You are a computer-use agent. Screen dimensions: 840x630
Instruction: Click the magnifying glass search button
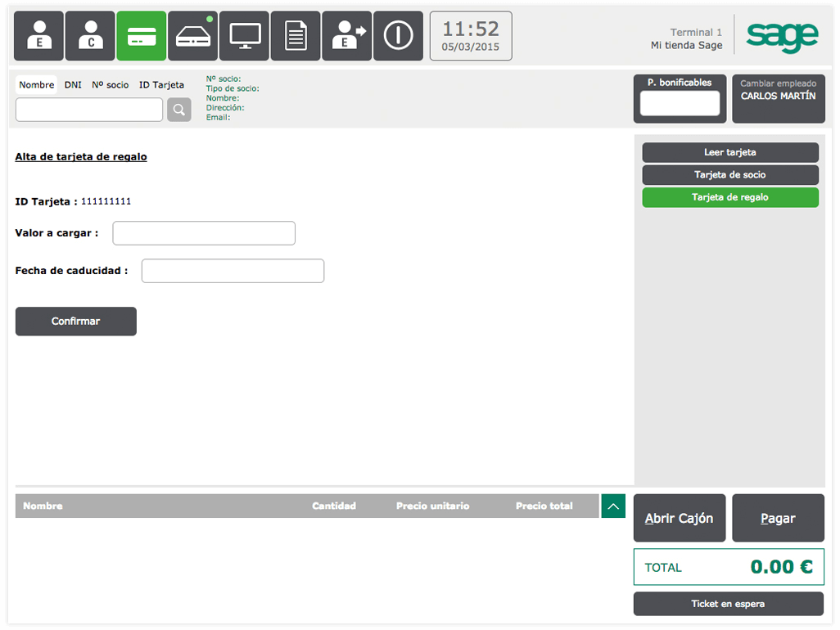coord(179,110)
